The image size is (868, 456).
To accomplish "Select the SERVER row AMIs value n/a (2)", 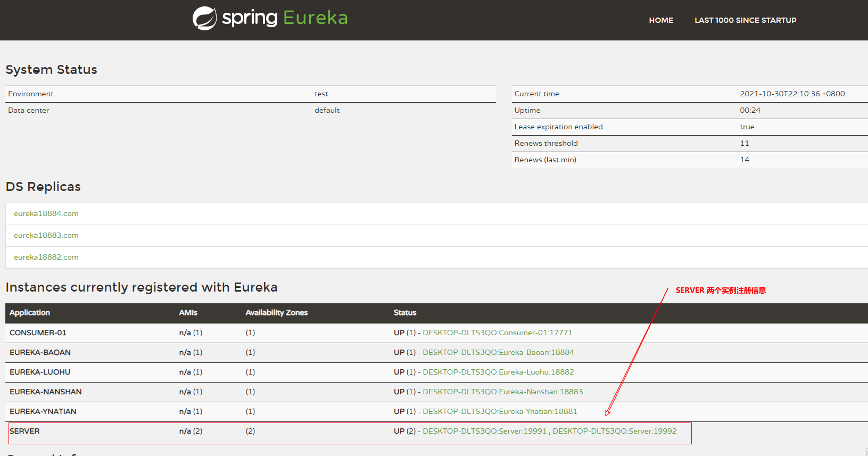I will [191, 431].
